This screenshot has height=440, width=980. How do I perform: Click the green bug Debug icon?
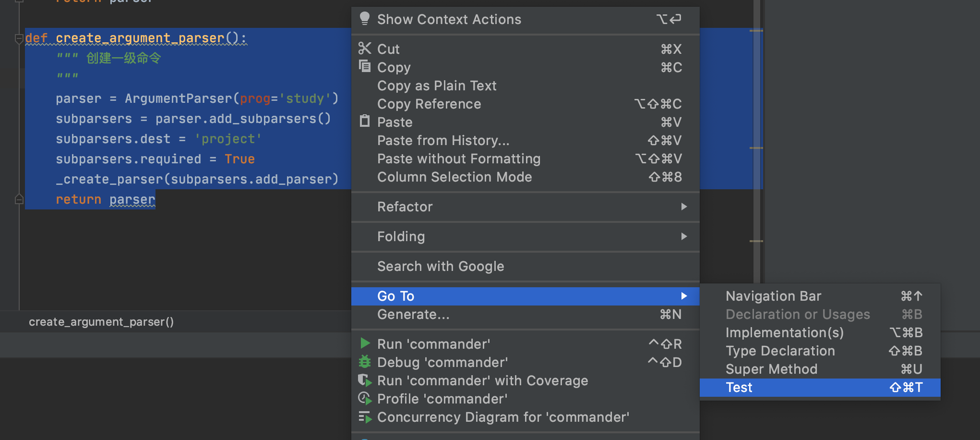click(365, 361)
